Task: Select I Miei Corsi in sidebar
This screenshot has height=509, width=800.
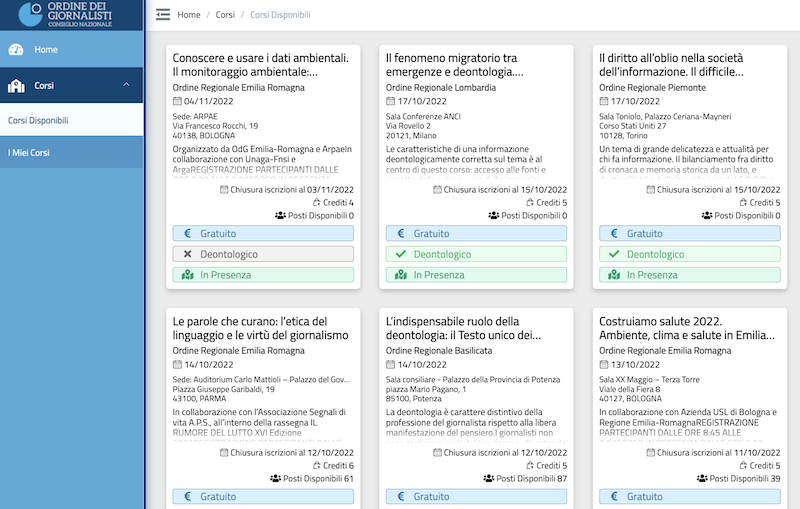Action: [29, 153]
